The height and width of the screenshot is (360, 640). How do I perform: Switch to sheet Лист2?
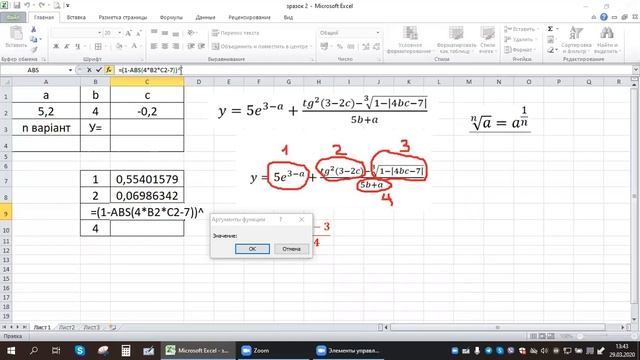pos(67,327)
